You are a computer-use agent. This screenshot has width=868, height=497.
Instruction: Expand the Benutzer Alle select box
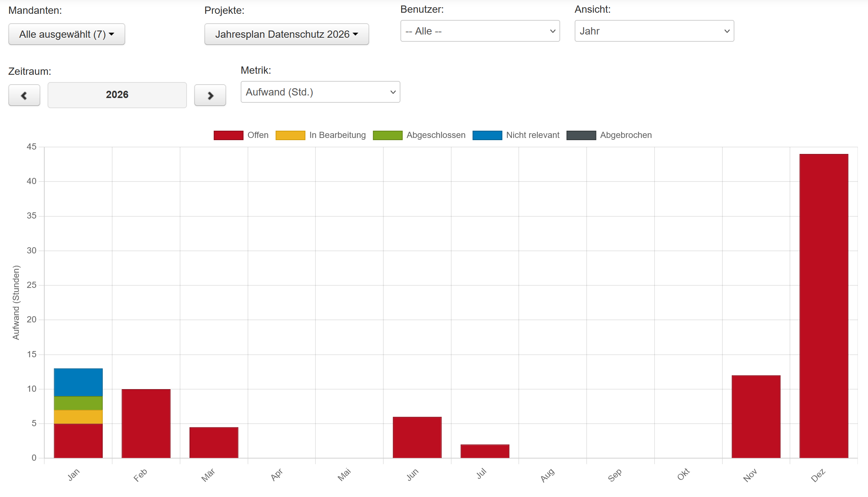(480, 31)
